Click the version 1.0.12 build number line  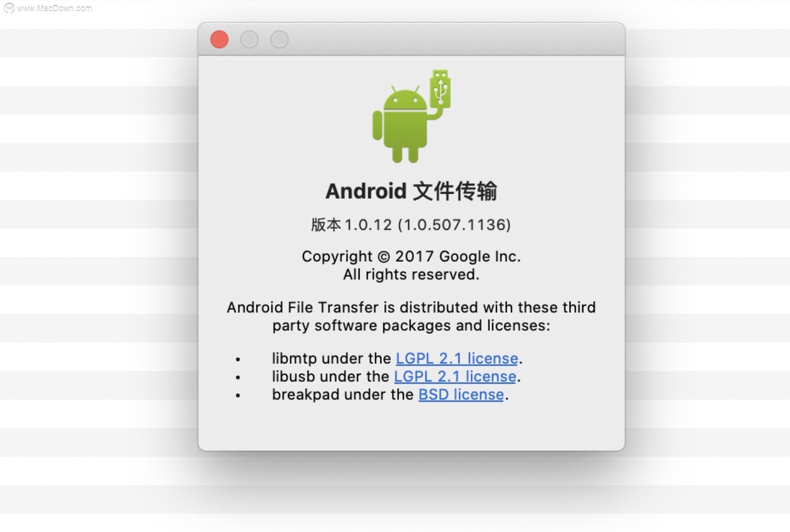click(x=411, y=224)
